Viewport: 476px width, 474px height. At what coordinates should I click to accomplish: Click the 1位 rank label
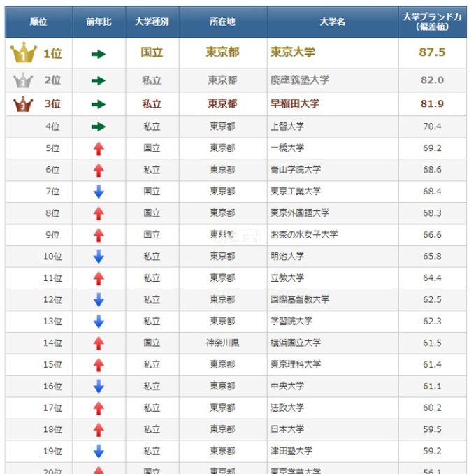tap(52, 54)
